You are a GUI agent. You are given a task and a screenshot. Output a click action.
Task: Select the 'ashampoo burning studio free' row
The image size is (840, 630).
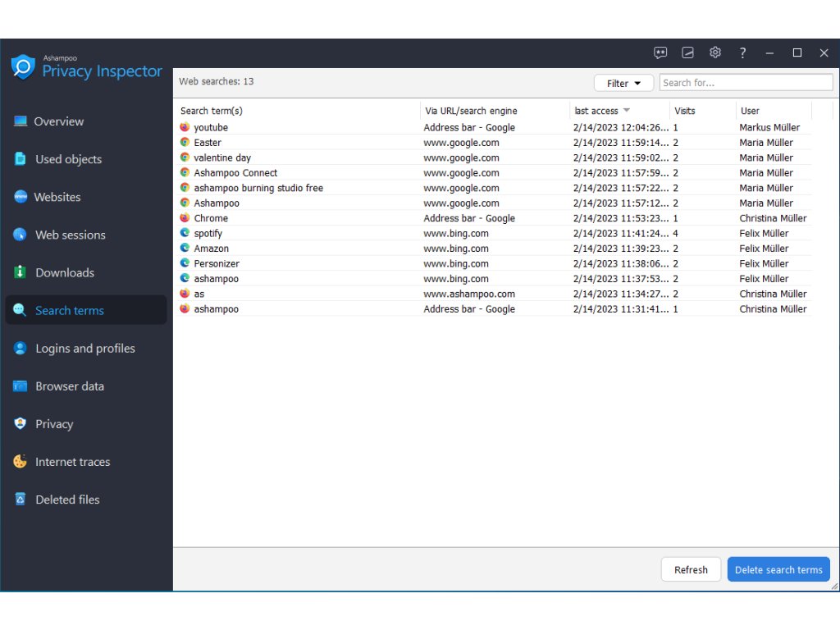click(495, 188)
